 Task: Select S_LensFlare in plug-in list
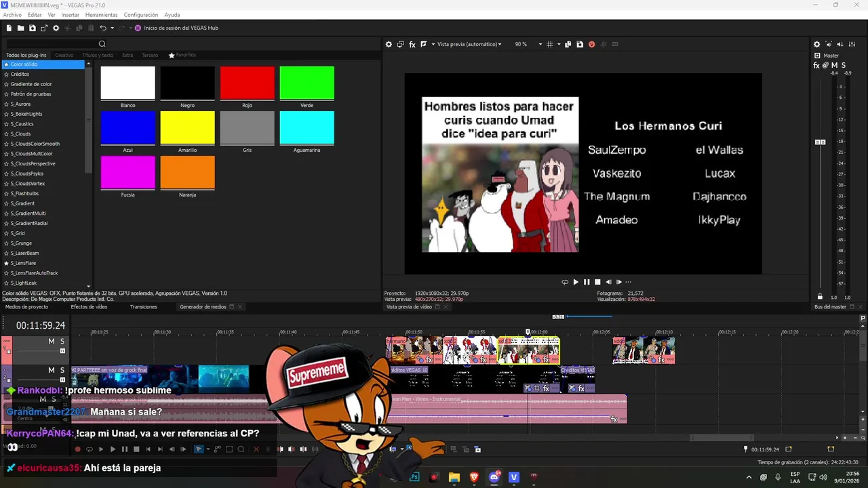23,263
